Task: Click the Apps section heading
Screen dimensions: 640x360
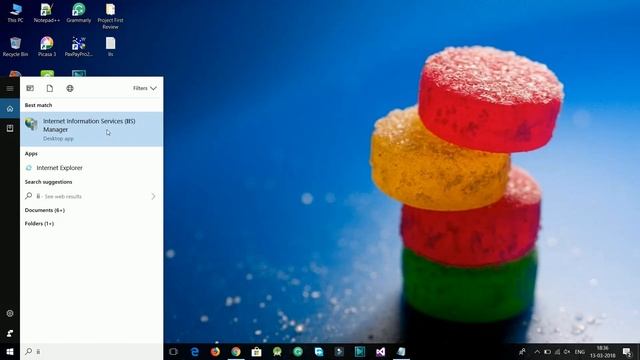Action: pyautogui.click(x=31, y=154)
